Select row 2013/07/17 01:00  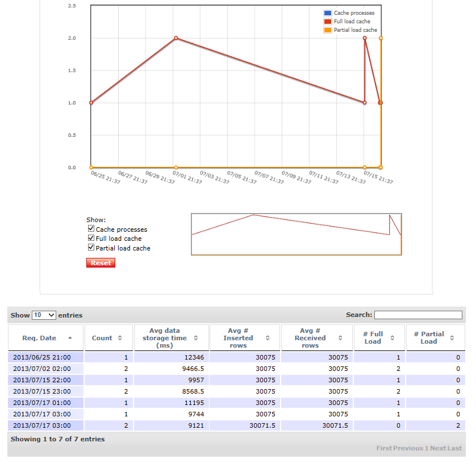coord(236,403)
